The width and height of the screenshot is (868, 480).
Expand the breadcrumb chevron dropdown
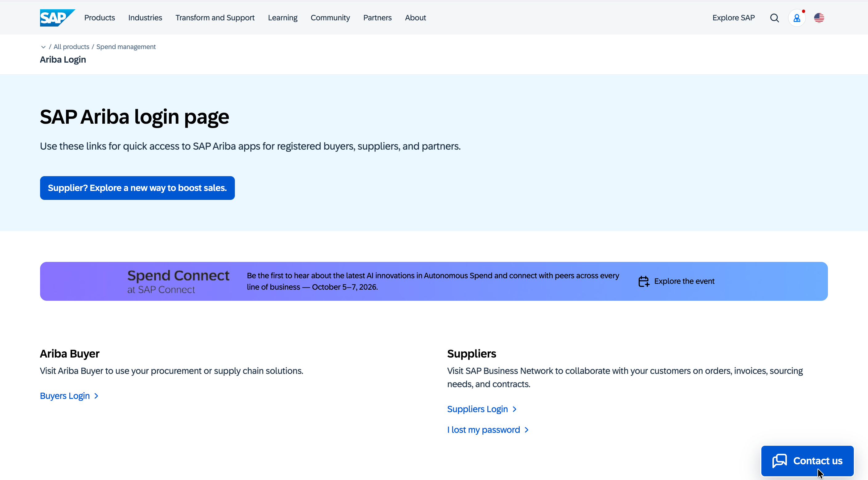43,47
